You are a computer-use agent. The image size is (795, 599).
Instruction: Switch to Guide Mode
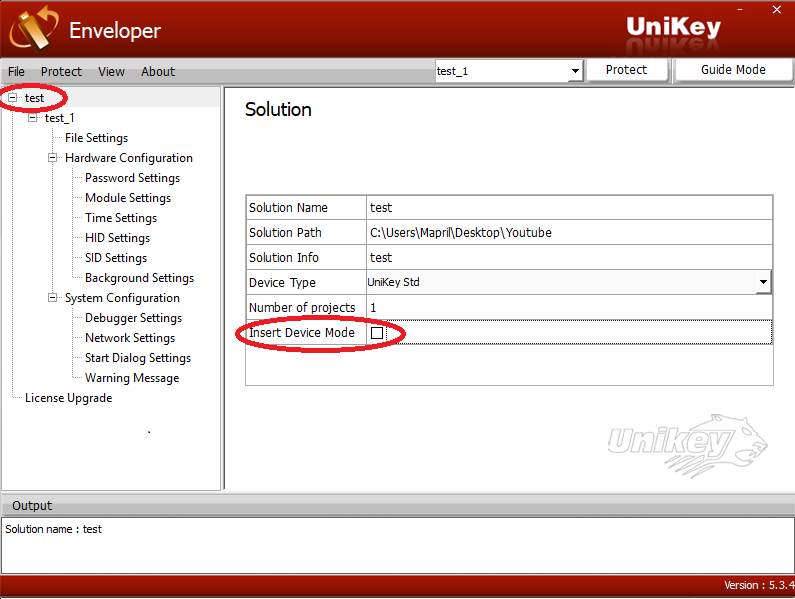pos(733,70)
